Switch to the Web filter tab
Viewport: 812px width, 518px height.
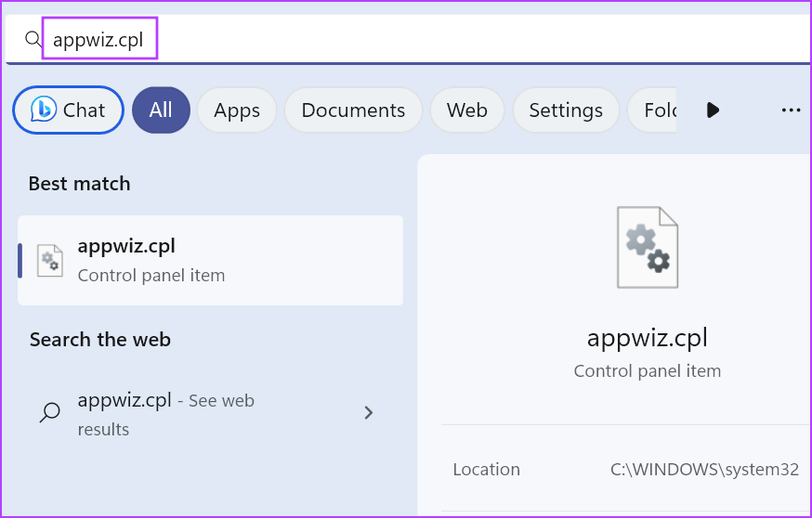466,110
